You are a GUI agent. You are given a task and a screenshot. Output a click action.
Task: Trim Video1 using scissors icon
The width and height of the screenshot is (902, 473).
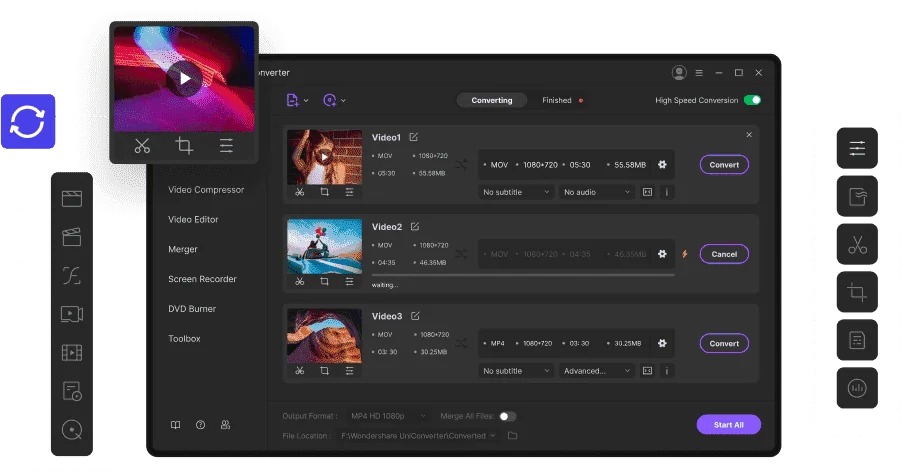tap(300, 192)
